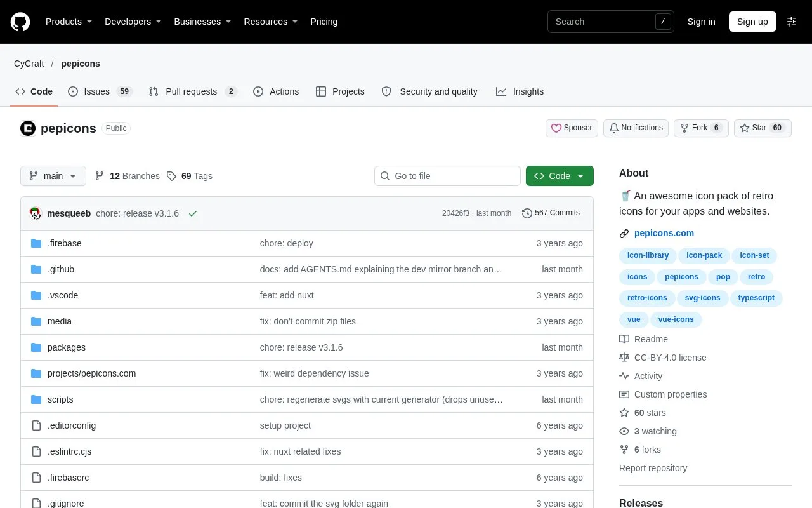Expand the Businesses menu
812x508 pixels.
tap(202, 22)
